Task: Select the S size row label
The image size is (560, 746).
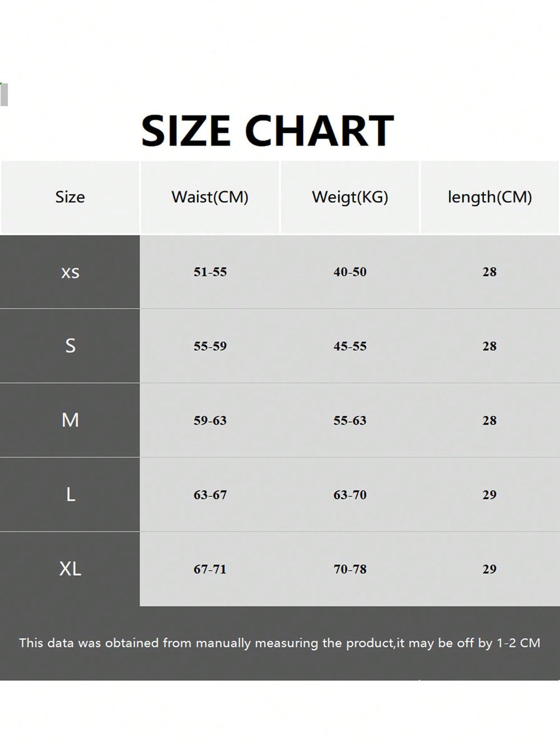Action: (70, 346)
